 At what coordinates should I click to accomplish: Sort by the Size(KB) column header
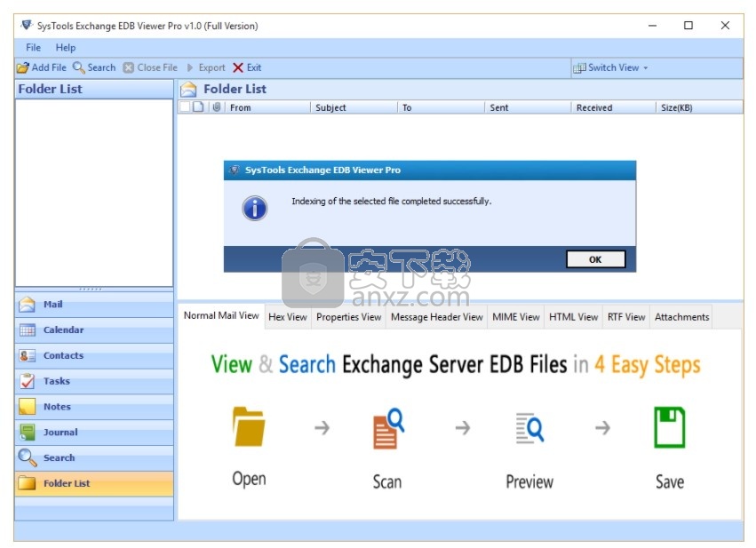pyautogui.click(x=699, y=107)
